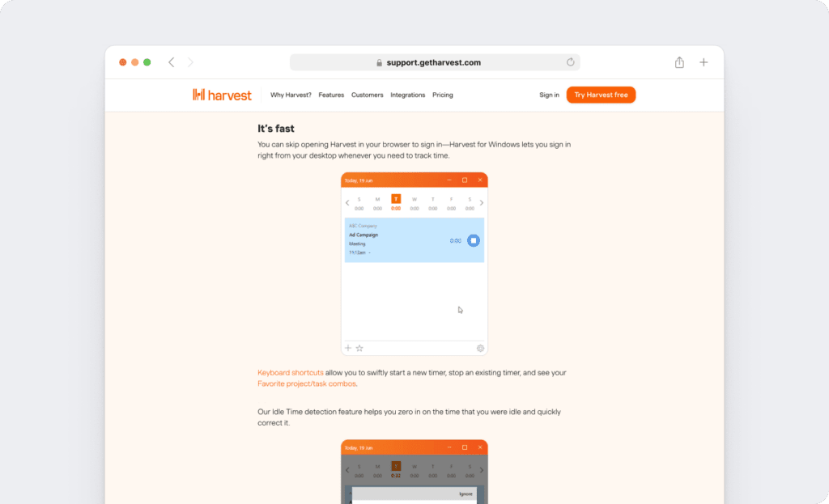Click the padlock icon in the address bar
The image size is (829, 504).
click(x=379, y=62)
